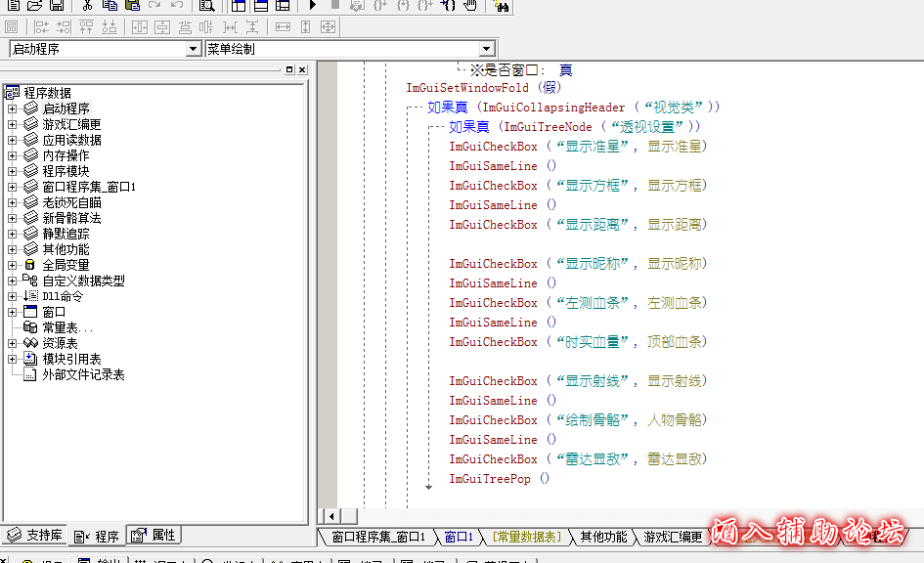Select 常量表 in the project tree
Viewport: 924px width, 563px height.
click(66, 327)
